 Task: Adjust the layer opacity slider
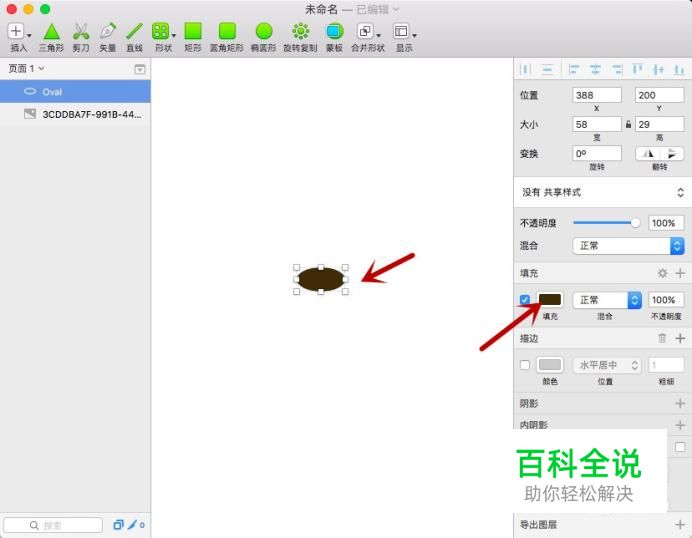[607, 223]
